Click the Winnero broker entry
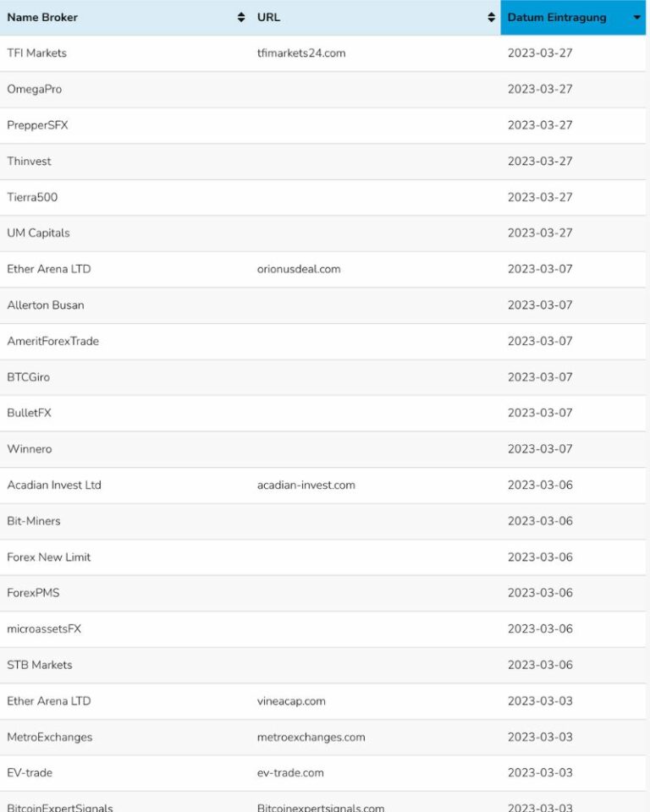This screenshot has width=650, height=812. tap(30, 449)
